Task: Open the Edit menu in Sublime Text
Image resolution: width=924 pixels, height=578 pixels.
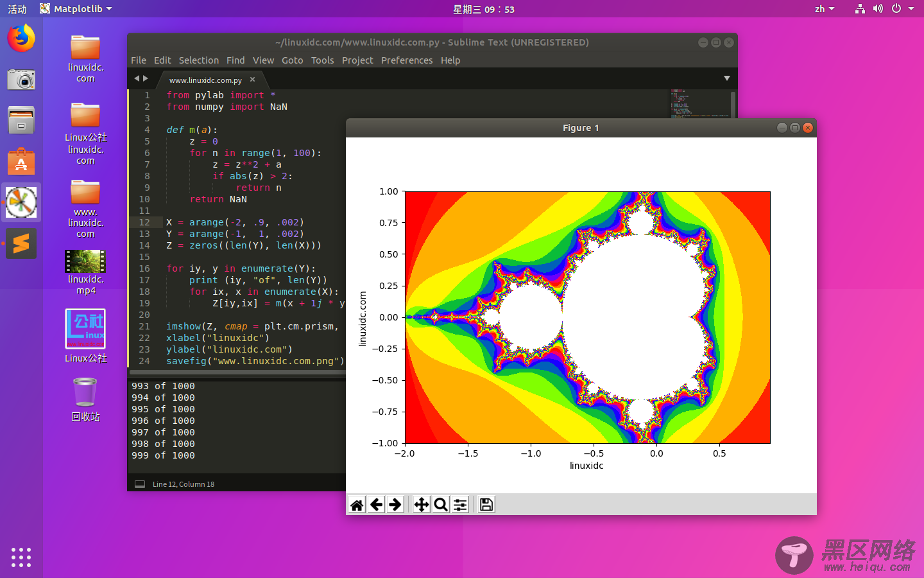Action: coord(162,60)
